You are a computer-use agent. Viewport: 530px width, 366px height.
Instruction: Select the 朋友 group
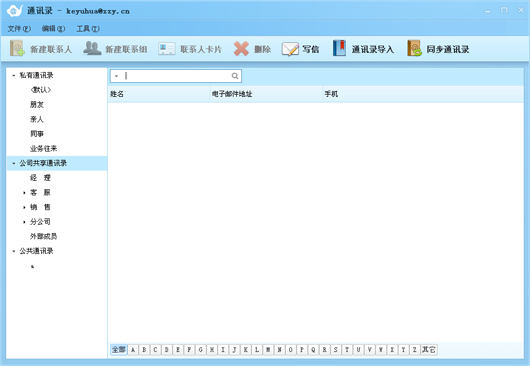point(37,104)
